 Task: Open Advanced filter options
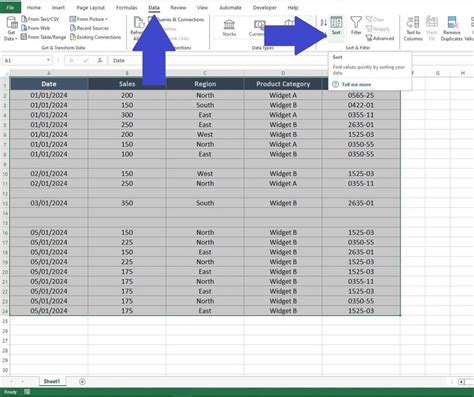[380, 38]
